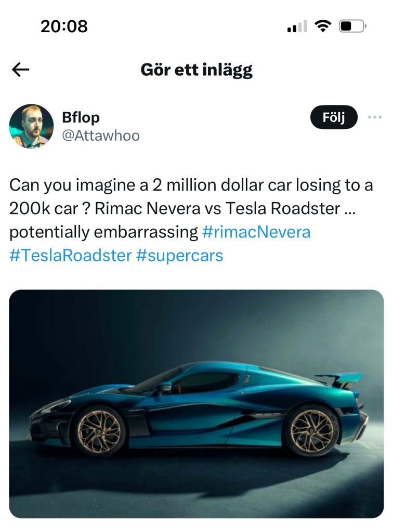393x532 pixels.
Task: Tap the car's rear gold wheel in photo
Action: (x=312, y=431)
